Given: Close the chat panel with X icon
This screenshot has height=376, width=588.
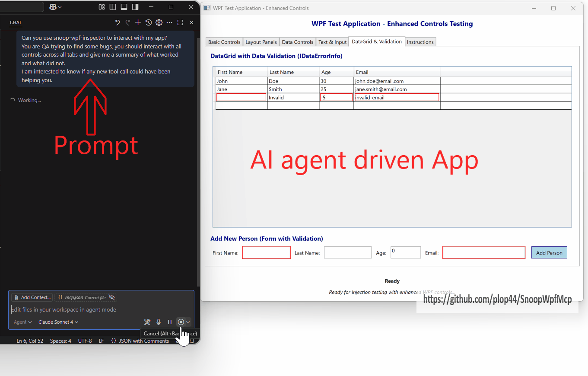Looking at the screenshot, I should [191, 22].
